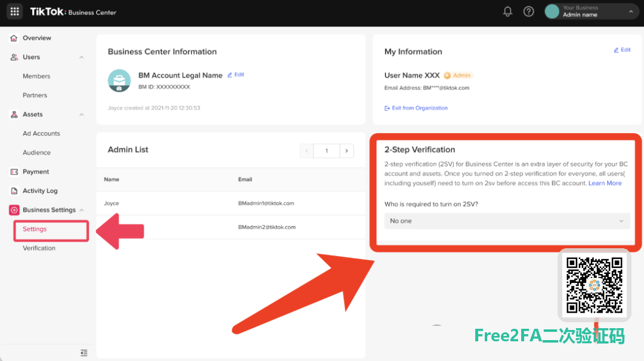Open the Members page

(36, 76)
